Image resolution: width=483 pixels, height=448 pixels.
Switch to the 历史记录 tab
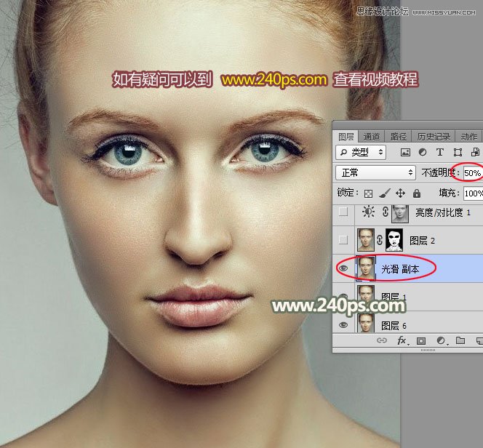(x=434, y=137)
